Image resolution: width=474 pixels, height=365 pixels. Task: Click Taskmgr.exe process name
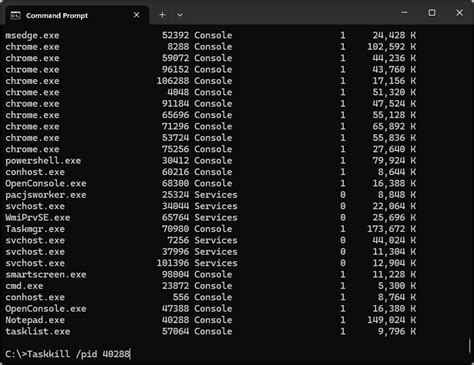35,229
